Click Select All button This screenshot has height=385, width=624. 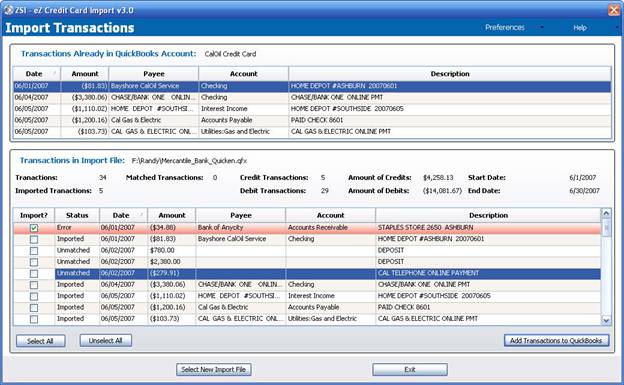tap(41, 341)
